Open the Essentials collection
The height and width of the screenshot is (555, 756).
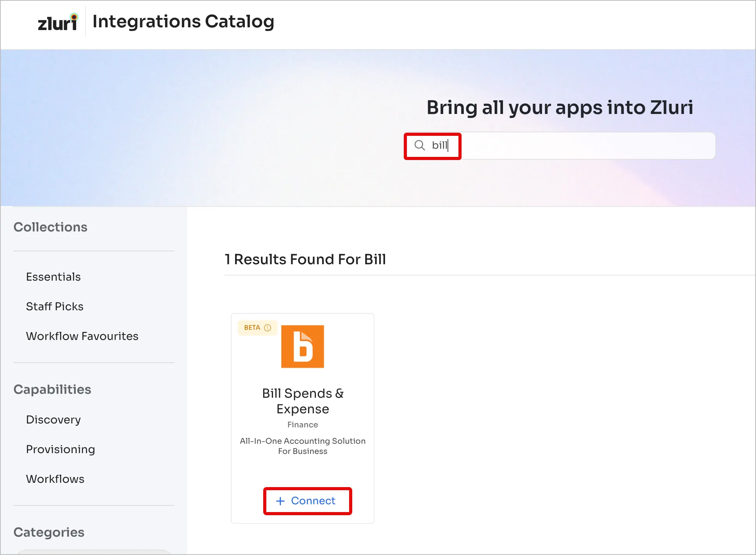coord(53,277)
